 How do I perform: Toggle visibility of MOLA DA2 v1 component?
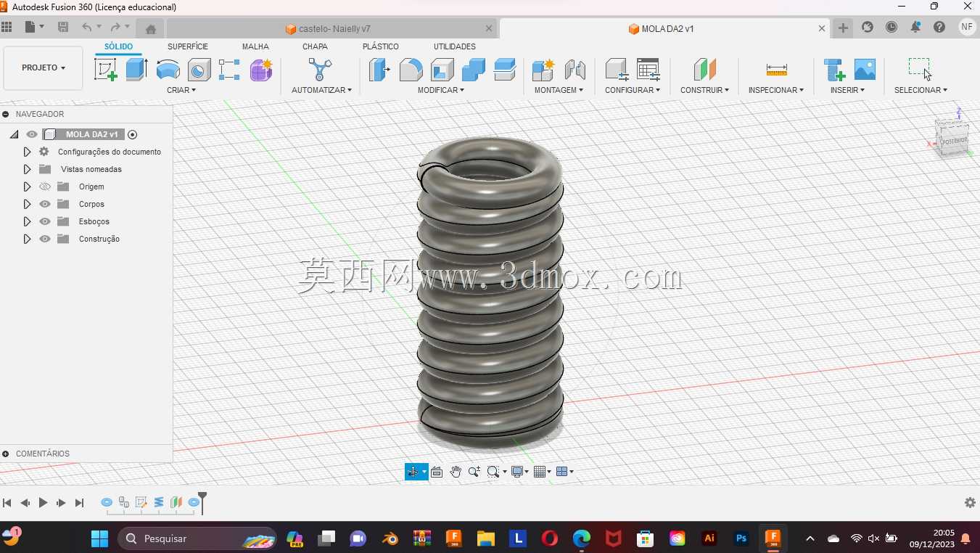pyautogui.click(x=32, y=134)
